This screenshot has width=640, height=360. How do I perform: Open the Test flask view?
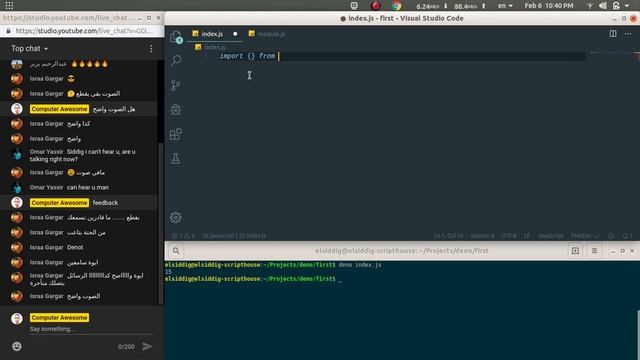(x=176, y=159)
